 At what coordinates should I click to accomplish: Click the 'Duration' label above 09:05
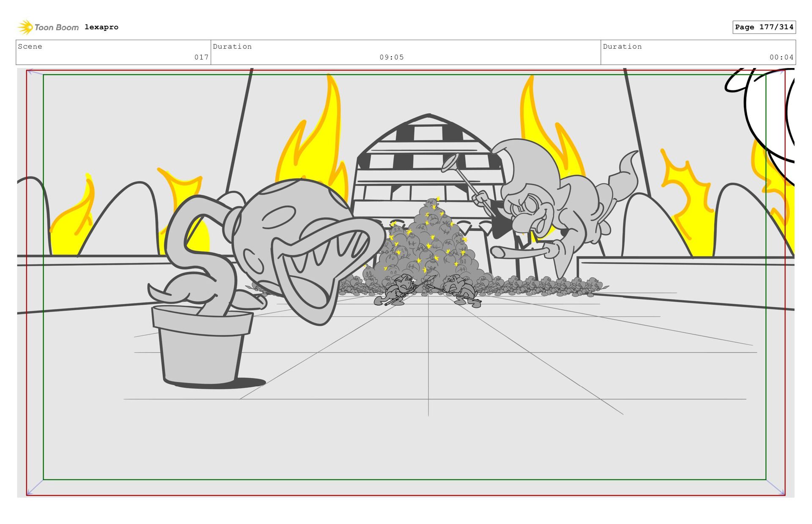(x=232, y=46)
